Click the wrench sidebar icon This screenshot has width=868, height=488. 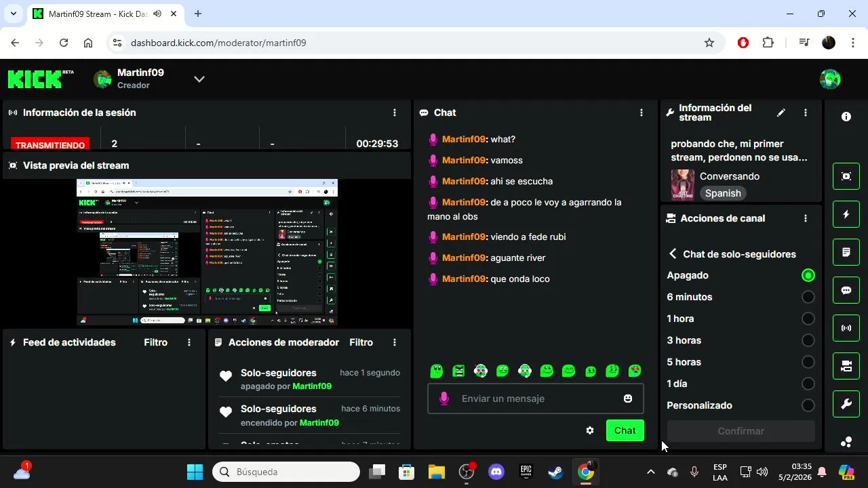click(846, 404)
